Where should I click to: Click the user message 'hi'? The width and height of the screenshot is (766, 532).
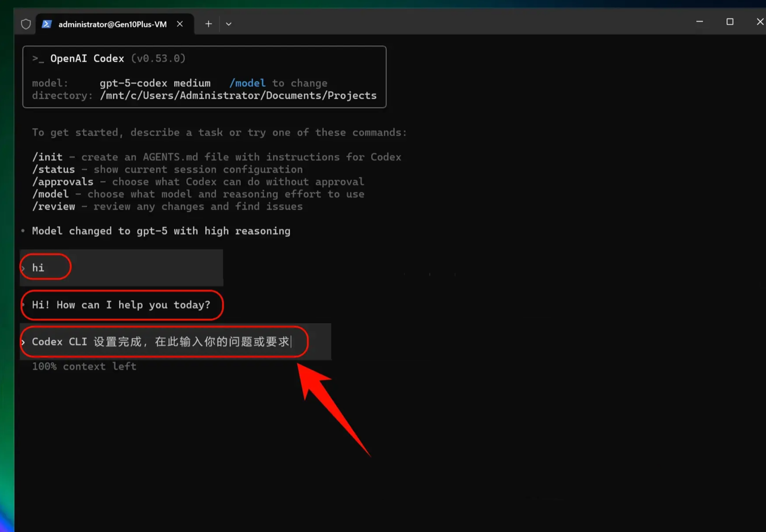coord(38,268)
